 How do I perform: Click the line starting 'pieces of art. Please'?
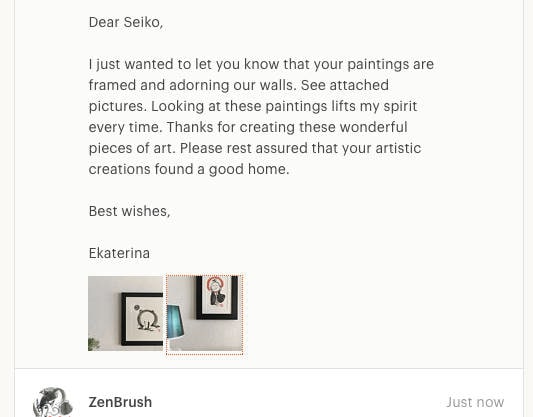coord(255,148)
